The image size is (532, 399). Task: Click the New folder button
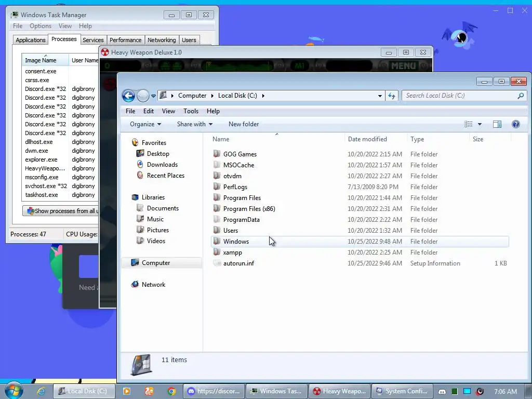click(244, 124)
